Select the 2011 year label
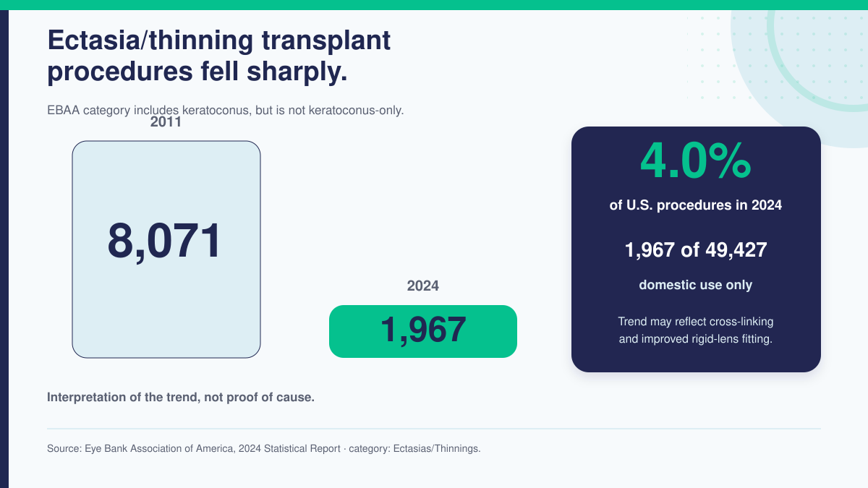This screenshot has height=488, width=868. coord(166,122)
